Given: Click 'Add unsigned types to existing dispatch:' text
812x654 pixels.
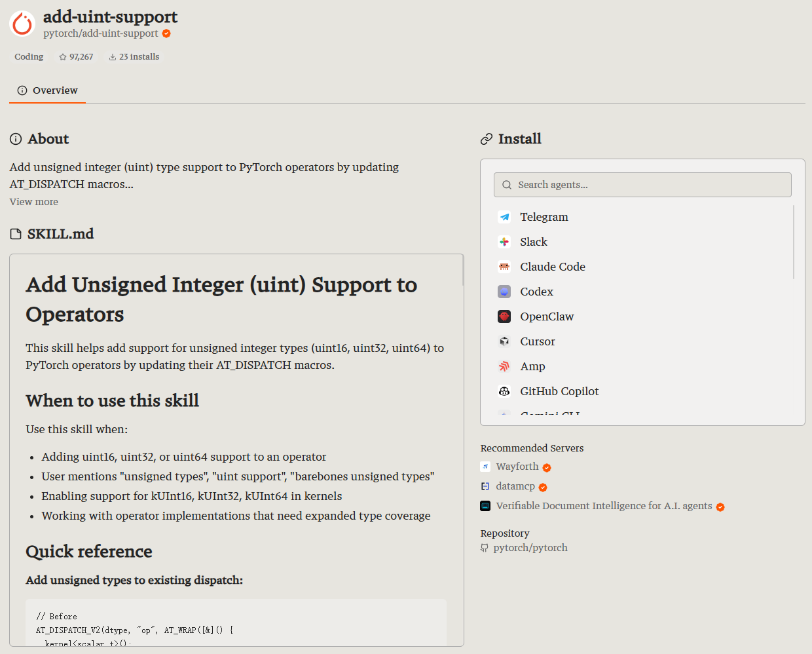Looking at the screenshot, I should click(x=134, y=580).
